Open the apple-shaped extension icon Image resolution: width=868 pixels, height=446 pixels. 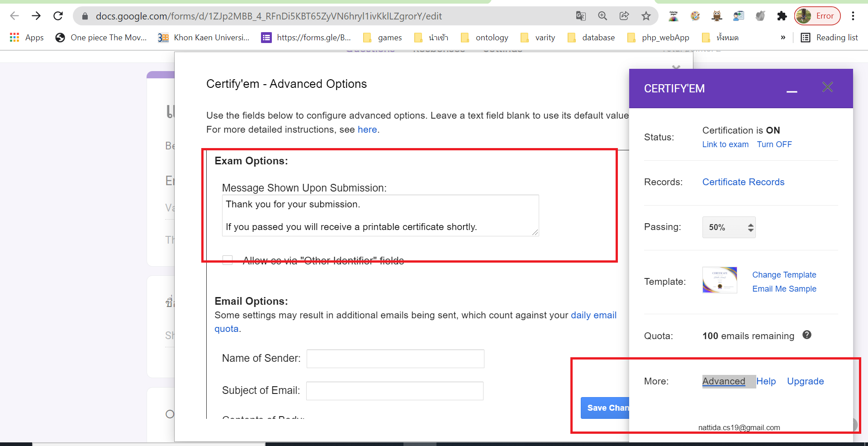click(760, 16)
